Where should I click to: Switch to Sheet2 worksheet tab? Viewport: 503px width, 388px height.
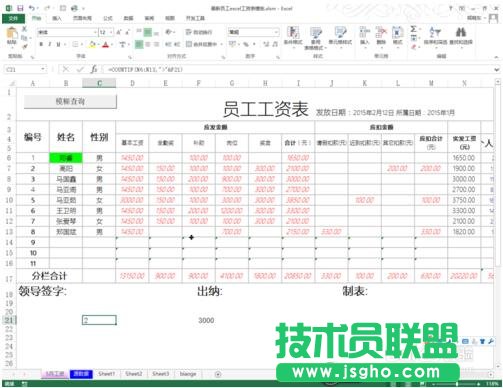134,374
